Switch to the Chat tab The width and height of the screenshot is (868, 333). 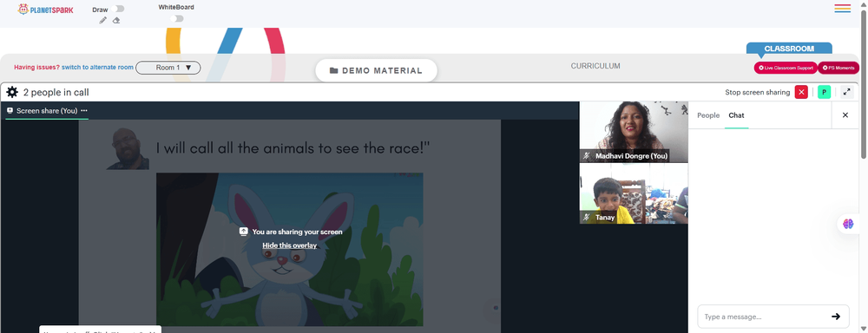coord(736,115)
